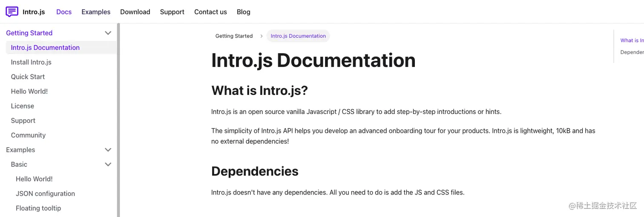Viewport: 644px width, 217px height.
Task: Go to Examples in the top navigation
Action: click(x=96, y=12)
